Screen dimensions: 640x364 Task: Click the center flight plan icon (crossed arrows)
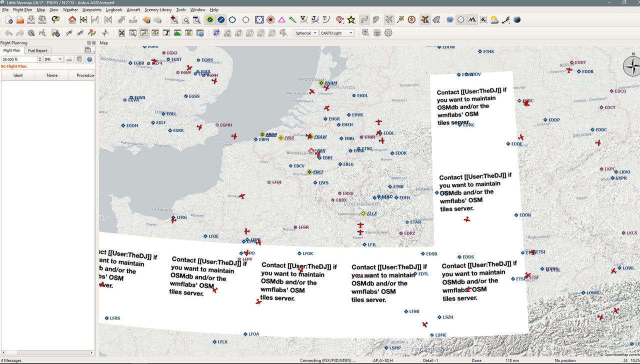pos(121,33)
